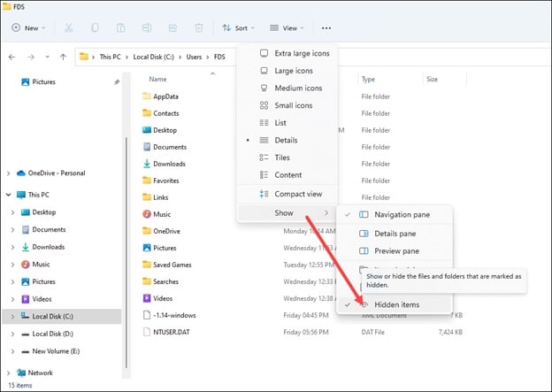The height and width of the screenshot is (392, 552).
Task: Click the Paste clipboard icon
Action: click(x=121, y=27)
